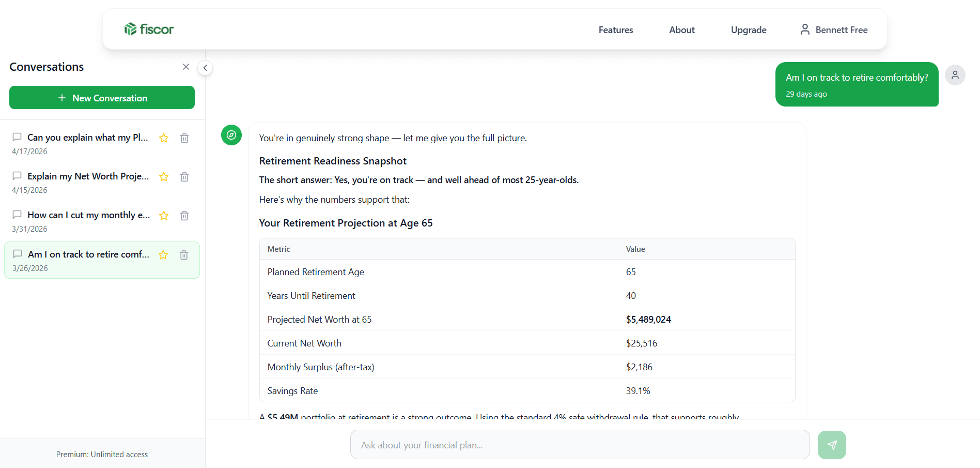Click the user avatar beside the green message

point(955,75)
